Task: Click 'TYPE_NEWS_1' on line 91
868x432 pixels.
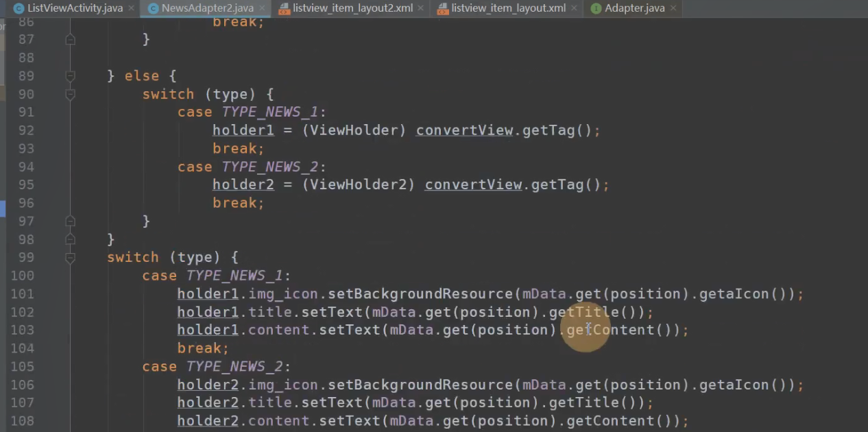Action: click(270, 112)
